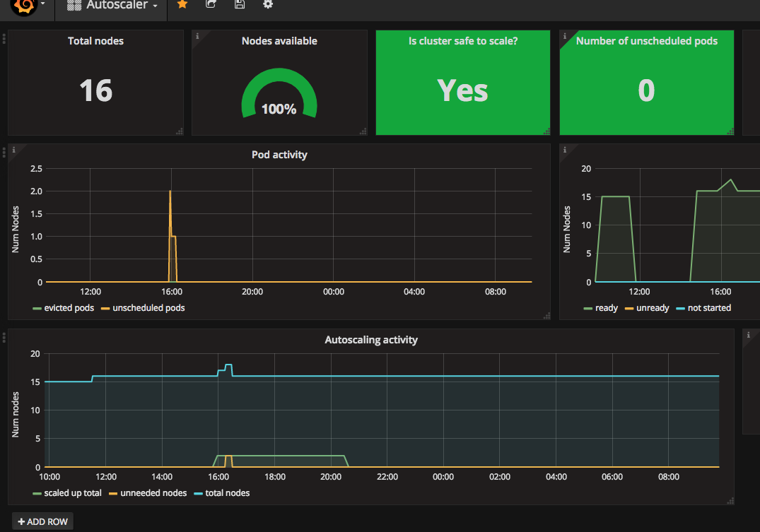Star the Autoscaler dashboard
The image size is (760, 532).
(182, 4)
